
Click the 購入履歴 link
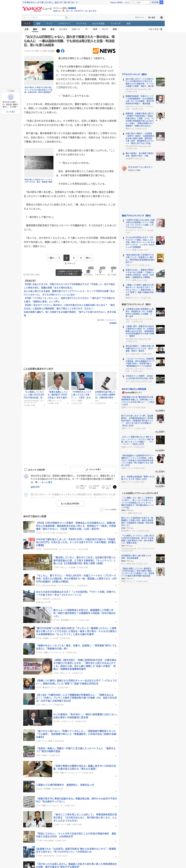[152, 18]
